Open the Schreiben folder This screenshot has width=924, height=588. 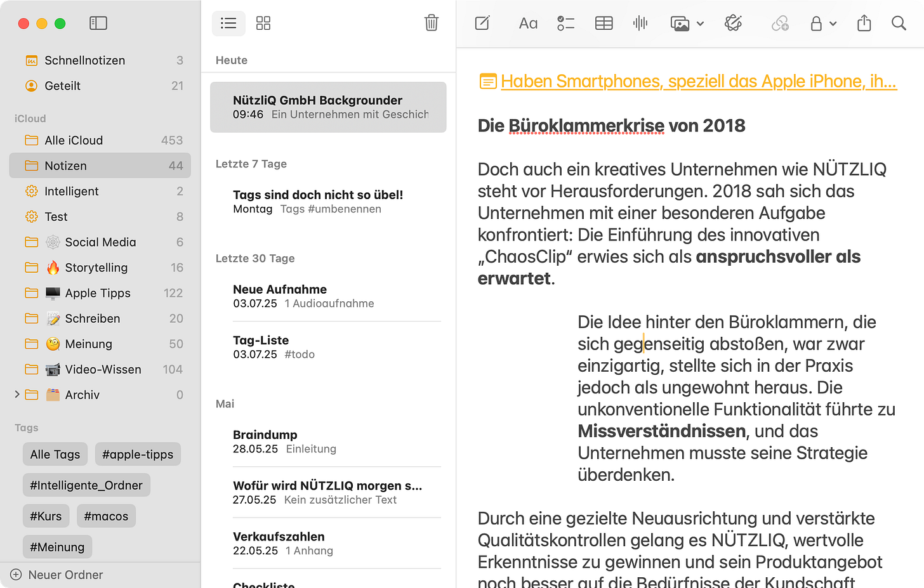(100, 318)
